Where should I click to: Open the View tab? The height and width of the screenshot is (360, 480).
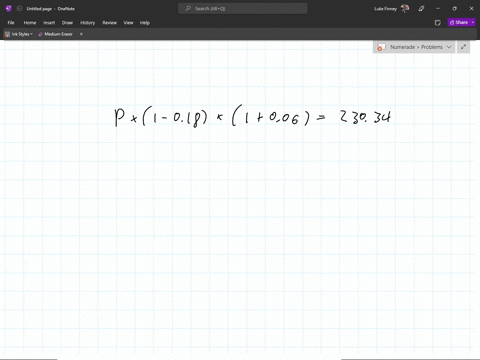(x=128, y=23)
